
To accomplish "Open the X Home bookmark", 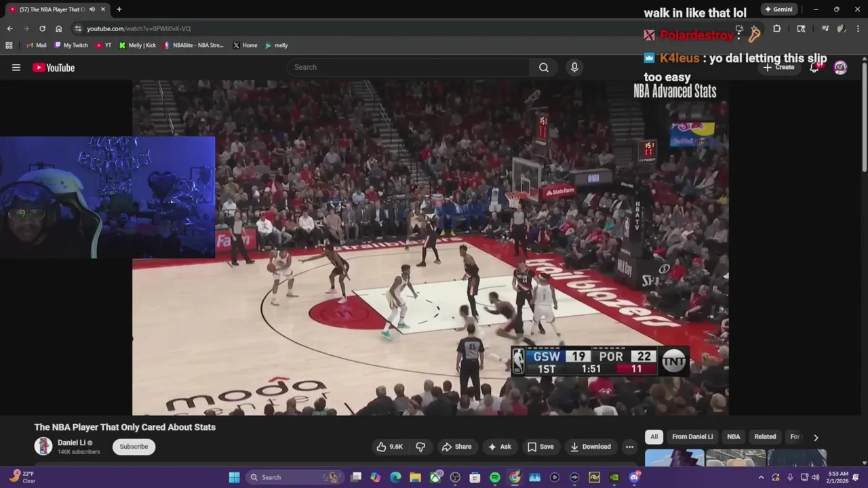I will click(x=245, y=45).
